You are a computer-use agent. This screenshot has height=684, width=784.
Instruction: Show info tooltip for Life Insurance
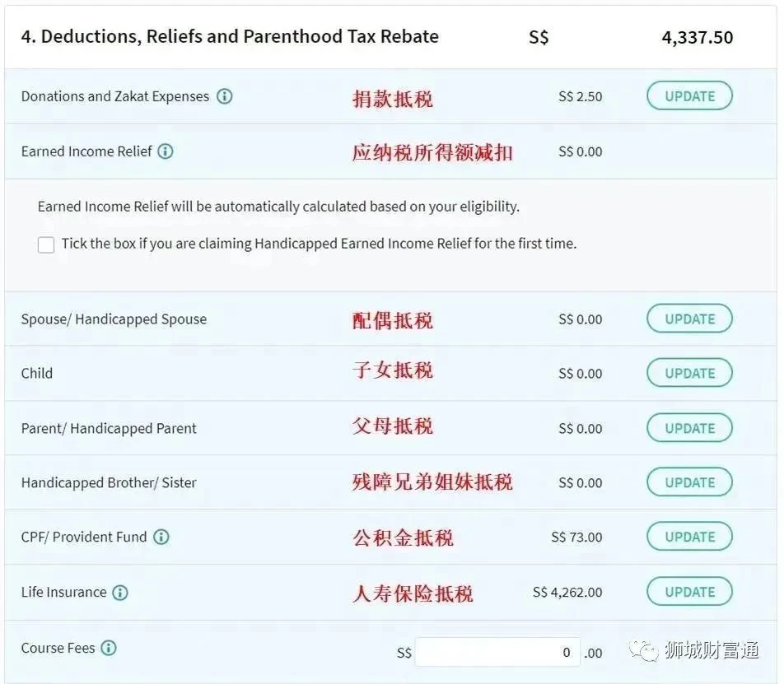point(120,592)
